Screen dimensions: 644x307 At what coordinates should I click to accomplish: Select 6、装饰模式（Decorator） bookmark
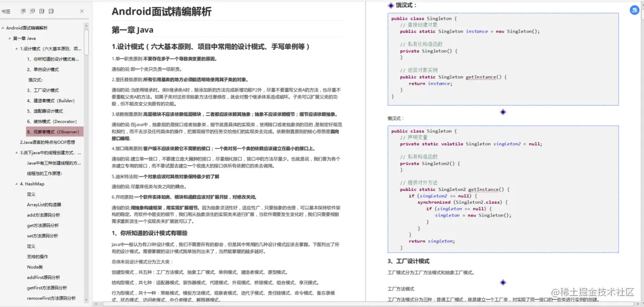52,121
